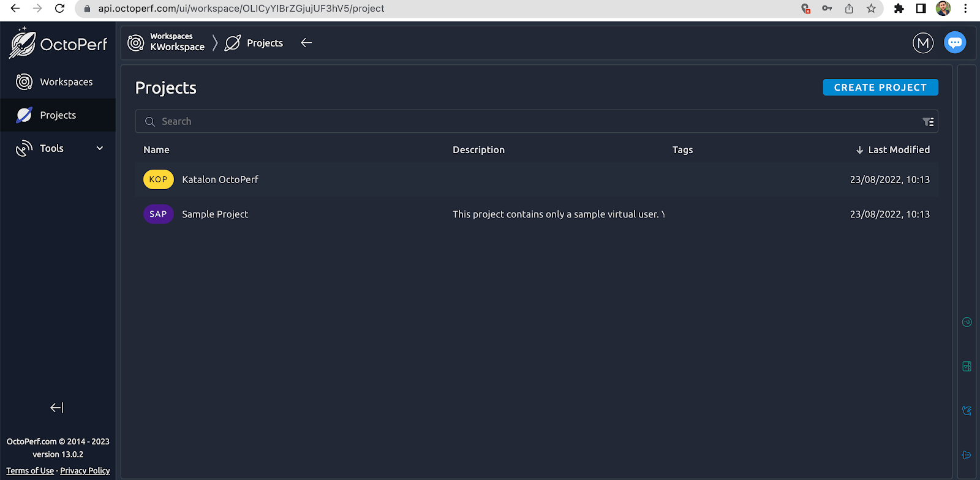Open Workspaces in the left sidebar
The image size is (980, 480).
pos(58,82)
